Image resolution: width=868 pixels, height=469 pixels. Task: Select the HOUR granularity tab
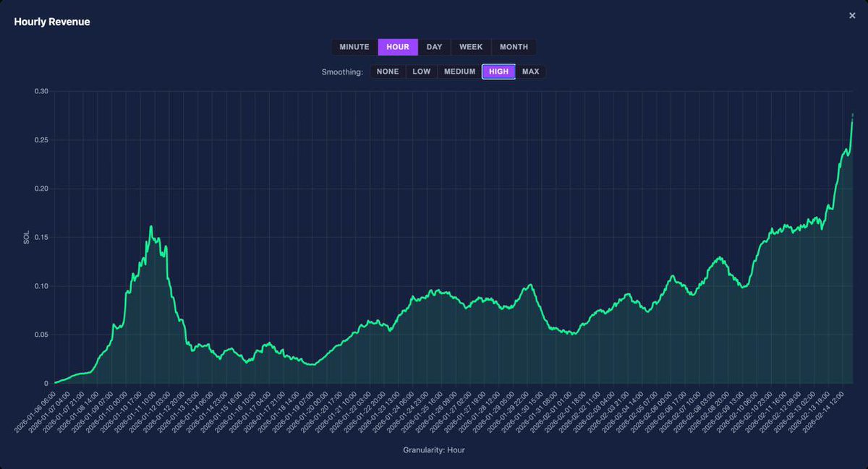398,47
